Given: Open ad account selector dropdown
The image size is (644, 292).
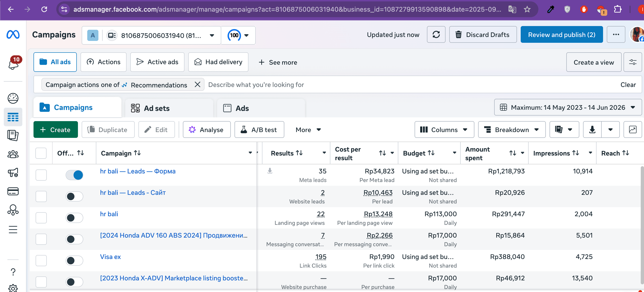Looking at the screenshot, I should 151,35.
